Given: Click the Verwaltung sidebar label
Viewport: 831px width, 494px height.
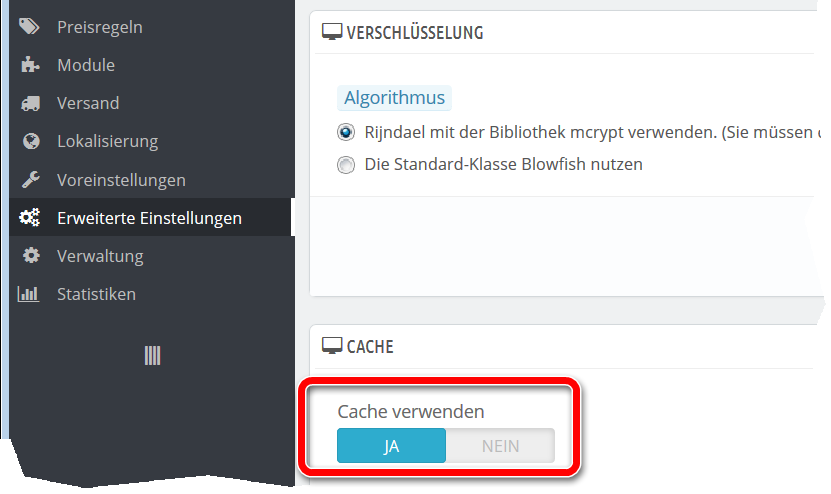Looking at the screenshot, I should pos(100,256).
